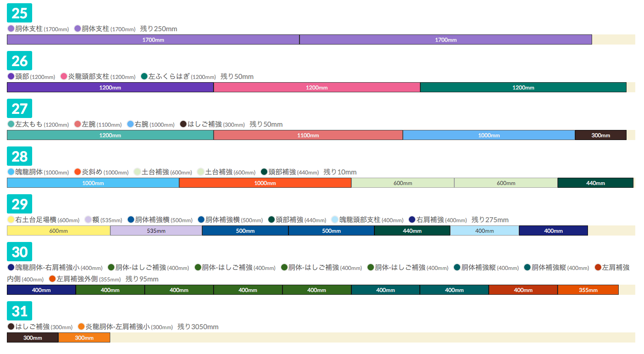
Task: Select the 1100mm 左腕 bar segment
Action: point(308,135)
